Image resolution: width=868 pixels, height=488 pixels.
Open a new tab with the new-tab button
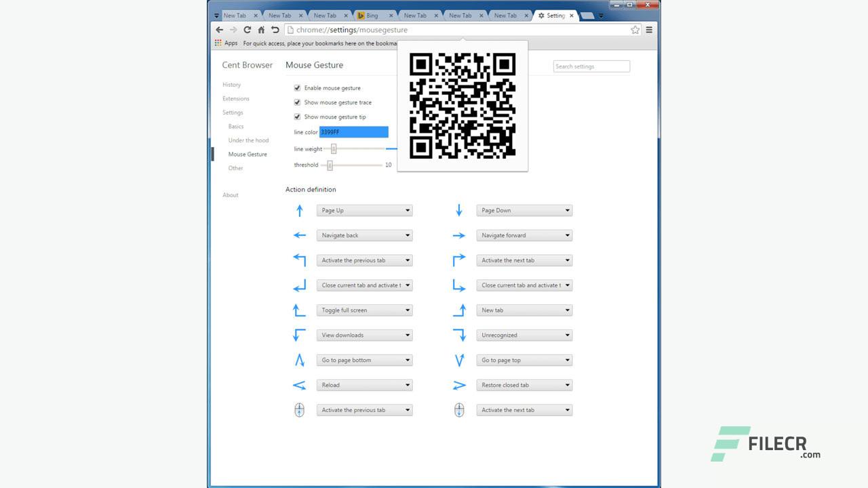pyautogui.click(x=587, y=16)
